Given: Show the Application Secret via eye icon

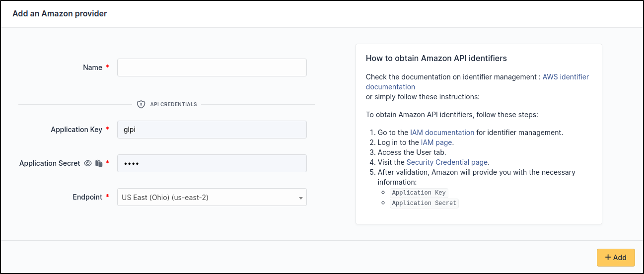Looking at the screenshot, I should click(x=88, y=163).
